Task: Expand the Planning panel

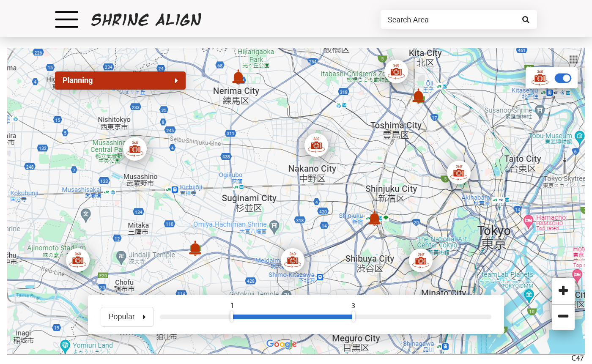Action: tap(120, 80)
